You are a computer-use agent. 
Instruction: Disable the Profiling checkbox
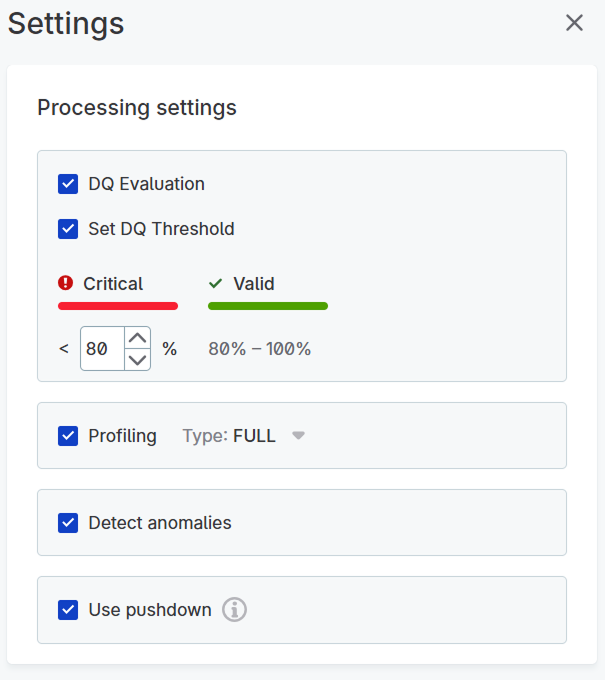click(x=68, y=436)
